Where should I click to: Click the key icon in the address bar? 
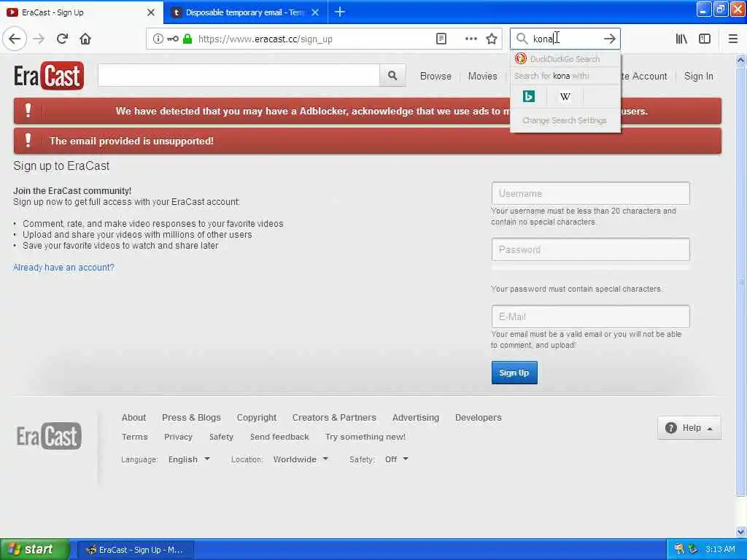(173, 39)
